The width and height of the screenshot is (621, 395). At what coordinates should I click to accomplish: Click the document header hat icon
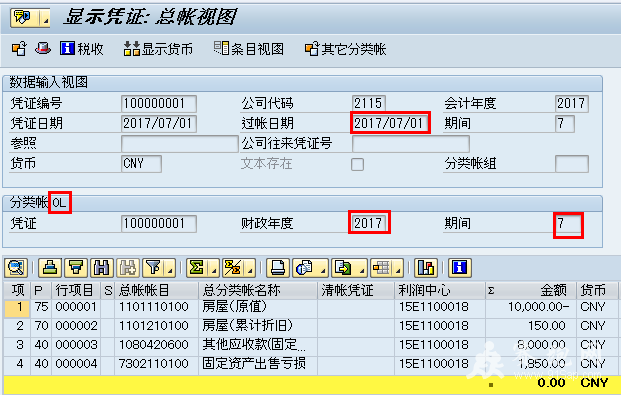point(43,49)
